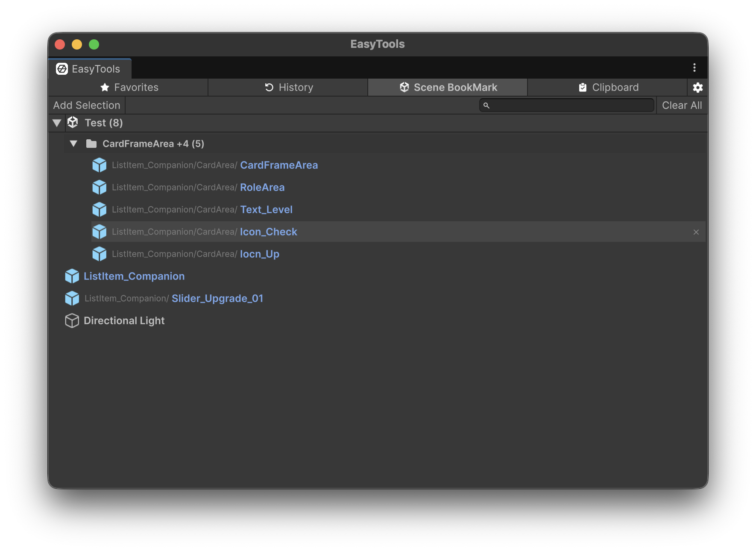The image size is (756, 552).
Task: Switch to the Favorites tab
Action: 128,87
